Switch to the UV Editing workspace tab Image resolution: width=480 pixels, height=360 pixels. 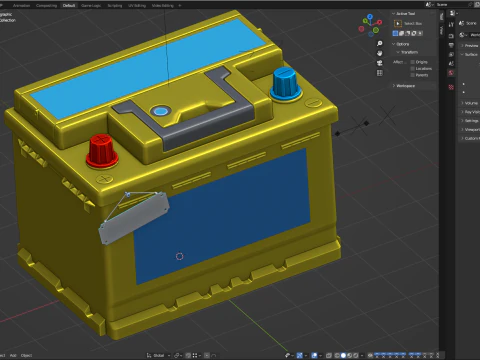pyautogui.click(x=137, y=5)
